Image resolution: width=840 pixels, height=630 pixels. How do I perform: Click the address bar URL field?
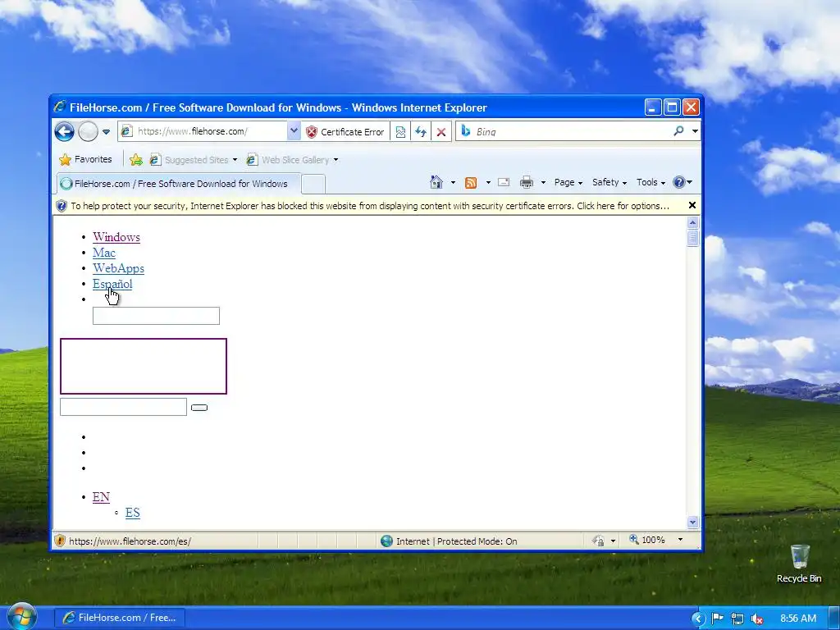pyautogui.click(x=203, y=131)
